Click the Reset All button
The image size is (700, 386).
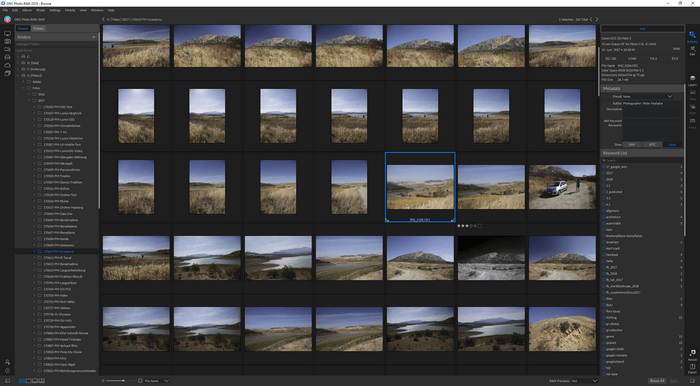[x=657, y=381]
